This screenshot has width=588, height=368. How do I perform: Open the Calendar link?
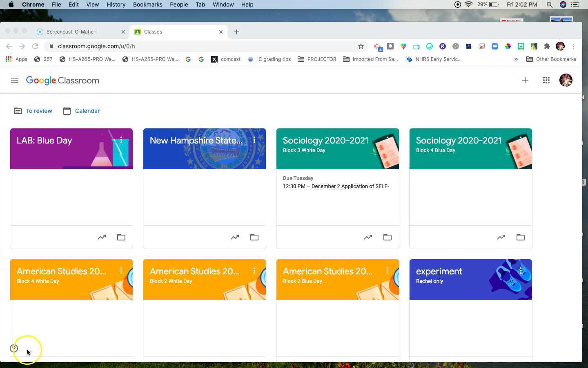coord(87,111)
